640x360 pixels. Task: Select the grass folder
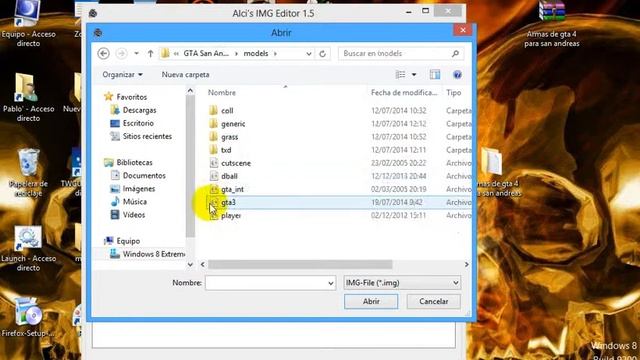click(x=223, y=137)
